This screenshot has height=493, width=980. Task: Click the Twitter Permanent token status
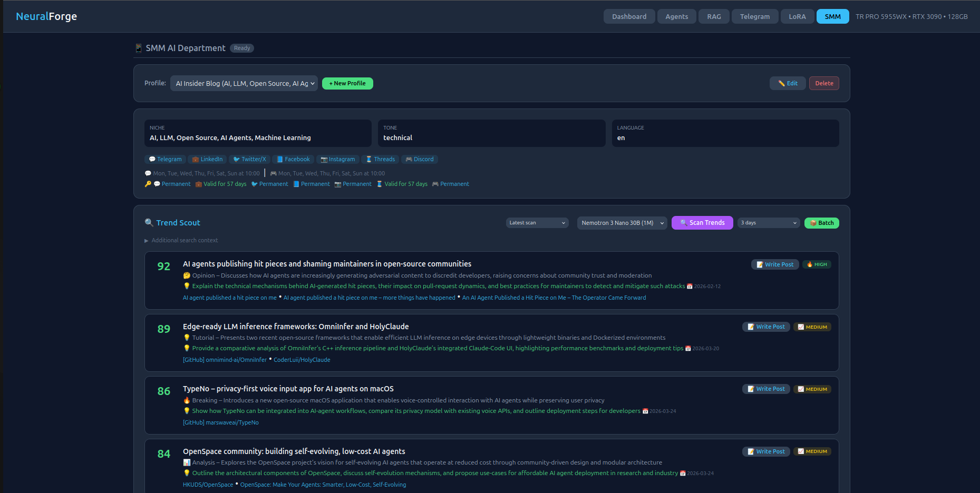pyautogui.click(x=269, y=184)
